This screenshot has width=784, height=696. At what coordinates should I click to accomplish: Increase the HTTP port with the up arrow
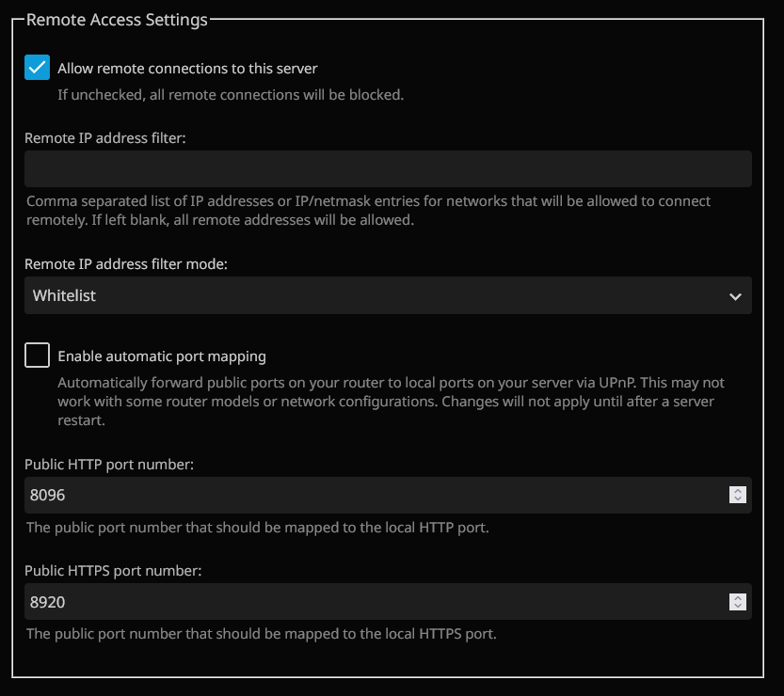738,491
